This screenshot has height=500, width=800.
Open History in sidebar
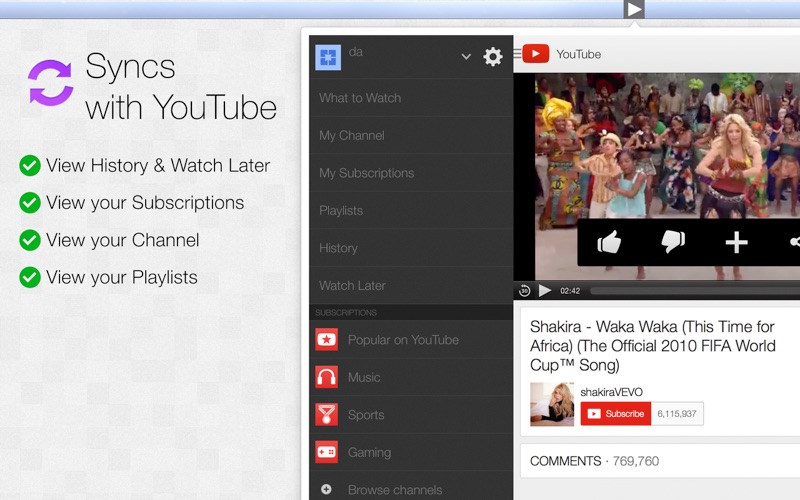coord(411,248)
